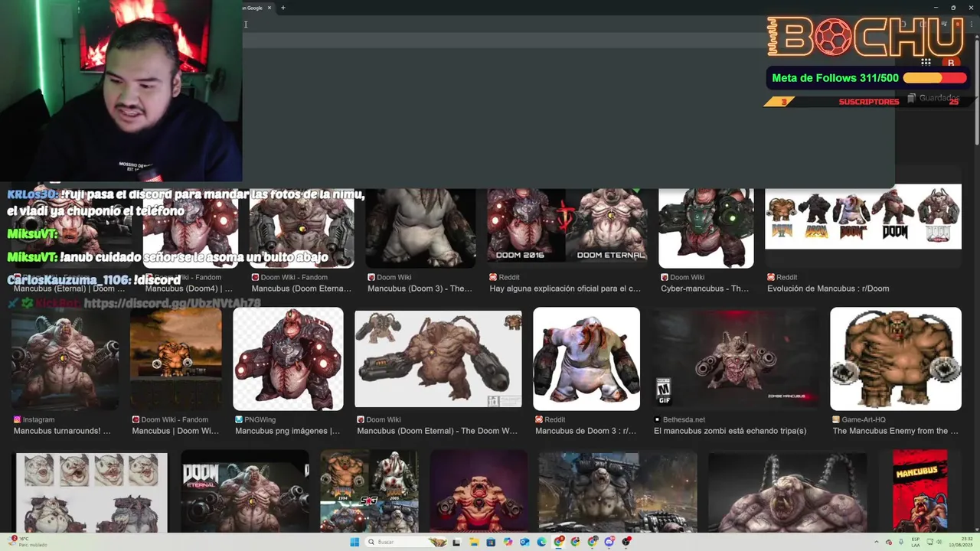
Task: Open File Explorer from the taskbar
Action: coord(474,542)
